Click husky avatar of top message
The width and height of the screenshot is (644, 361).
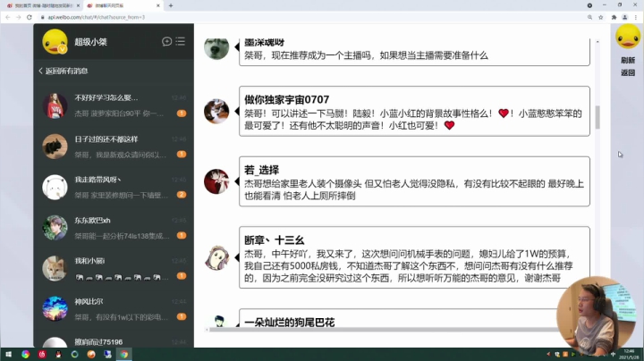(216, 48)
